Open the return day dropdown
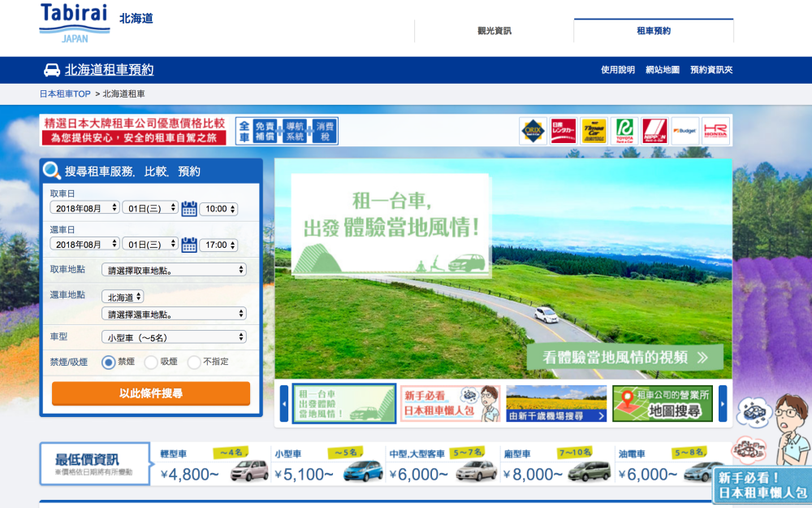 coord(150,244)
